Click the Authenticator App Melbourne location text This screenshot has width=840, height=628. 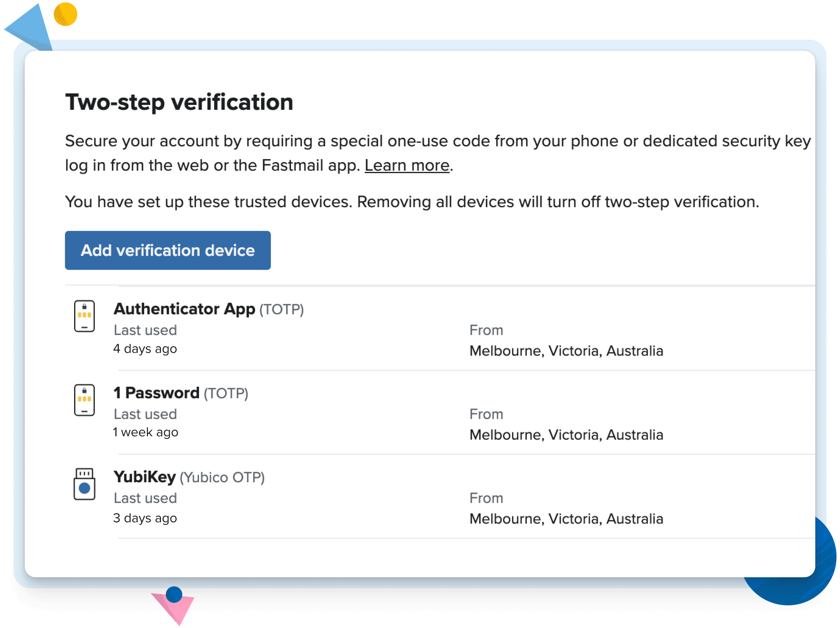click(566, 351)
